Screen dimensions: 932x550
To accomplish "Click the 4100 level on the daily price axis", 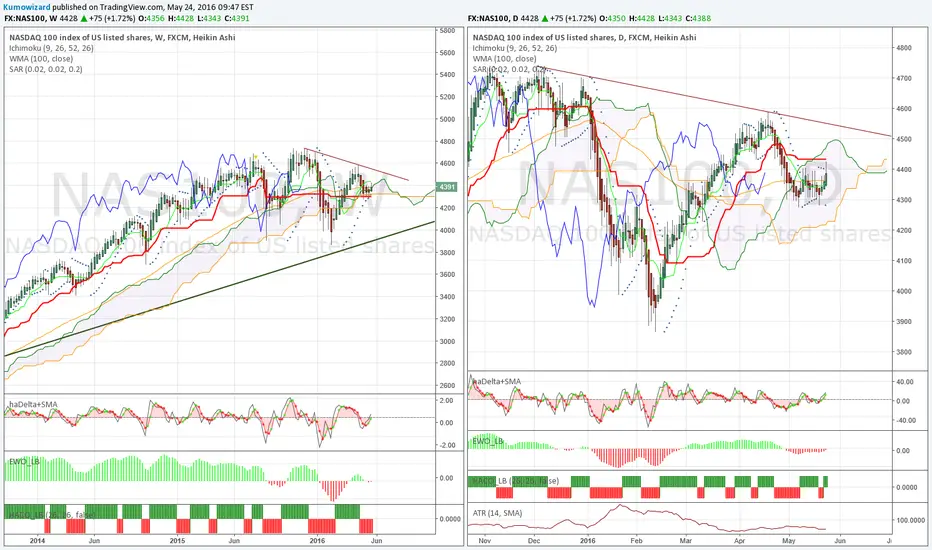I will [x=903, y=261].
